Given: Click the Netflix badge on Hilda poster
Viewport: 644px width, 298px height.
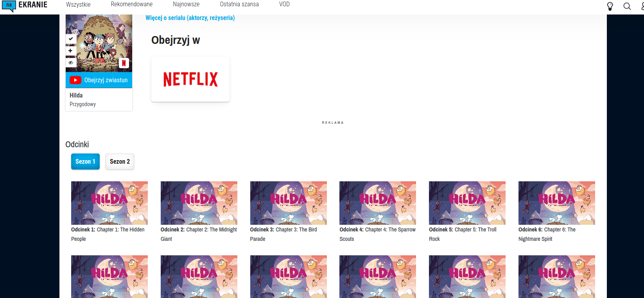Looking at the screenshot, I should (124, 63).
